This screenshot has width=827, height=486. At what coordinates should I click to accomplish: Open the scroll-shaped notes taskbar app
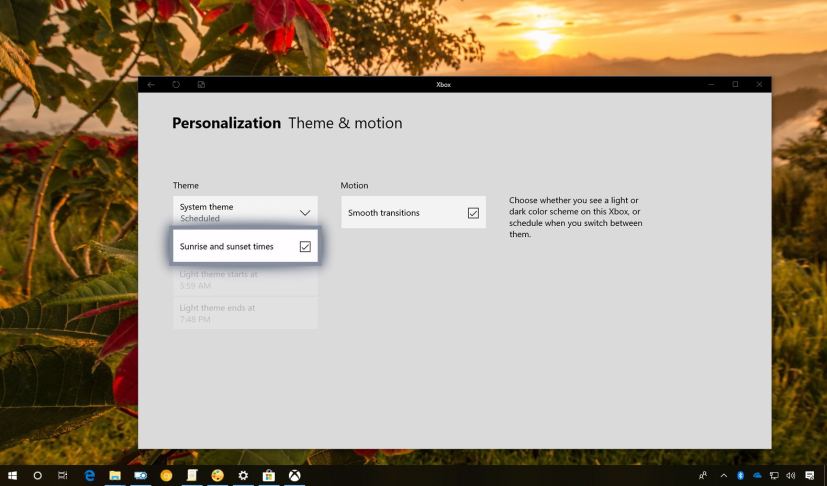point(192,475)
